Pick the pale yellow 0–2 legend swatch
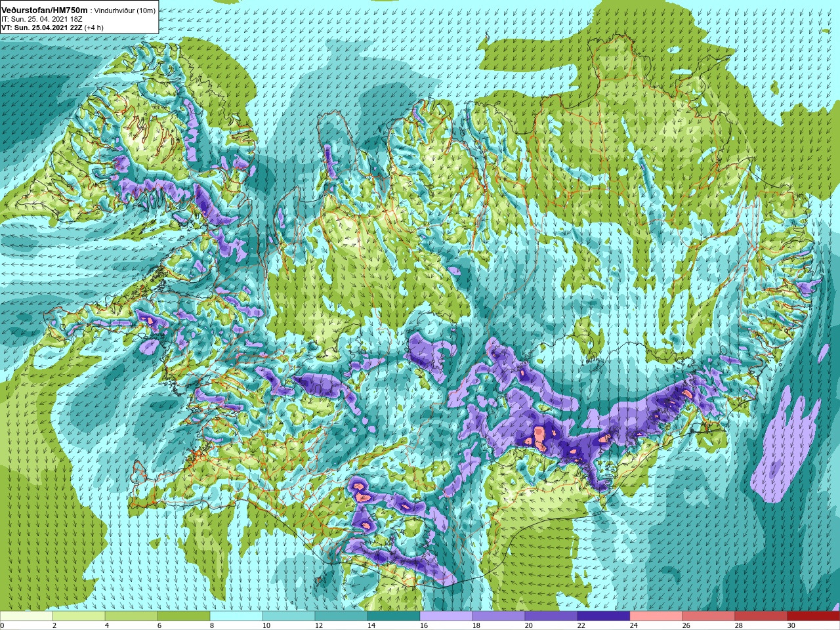The height and width of the screenshot is (630, 840). [26, 616]
